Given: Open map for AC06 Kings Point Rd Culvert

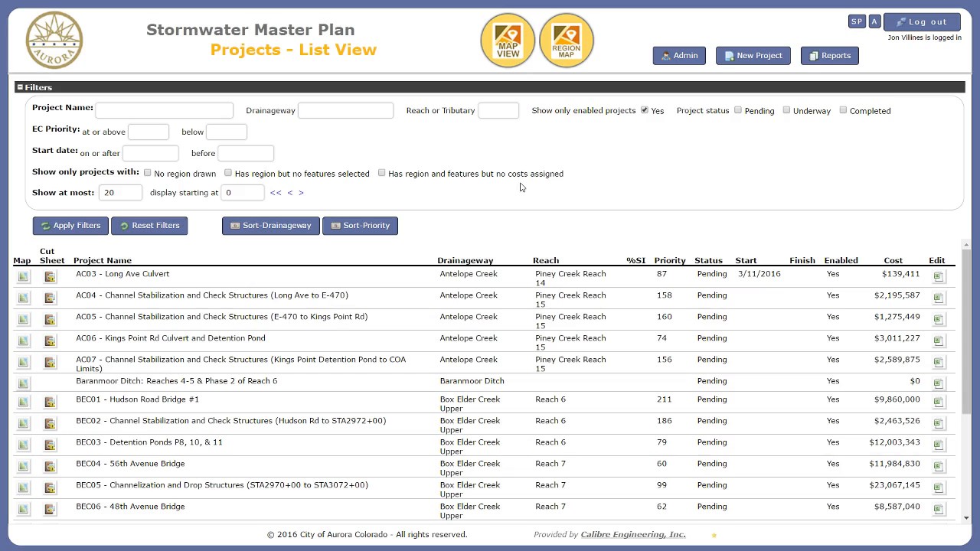Looking at the screenshot, I should (23, 341).
